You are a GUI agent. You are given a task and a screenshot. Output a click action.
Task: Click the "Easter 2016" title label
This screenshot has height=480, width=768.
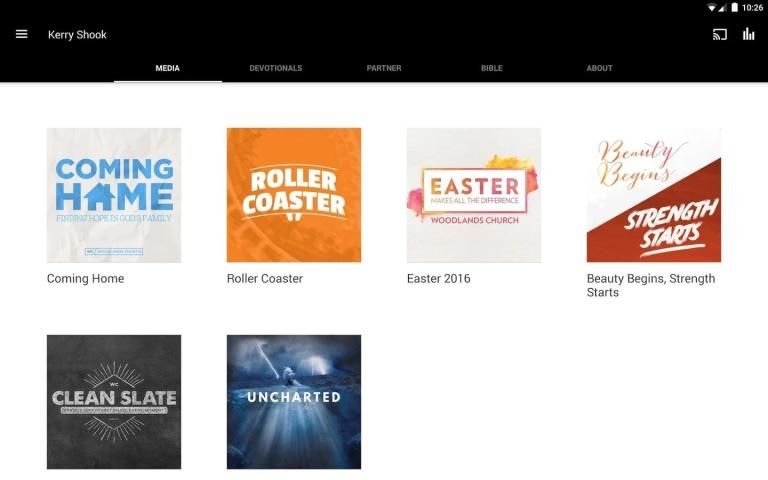tap(438, 279)
